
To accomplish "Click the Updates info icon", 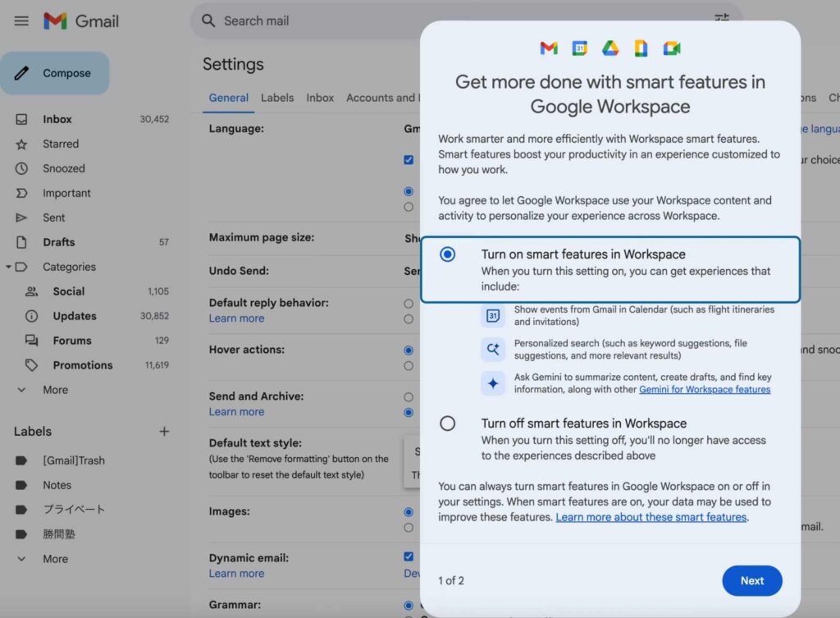I will (32, 316).
